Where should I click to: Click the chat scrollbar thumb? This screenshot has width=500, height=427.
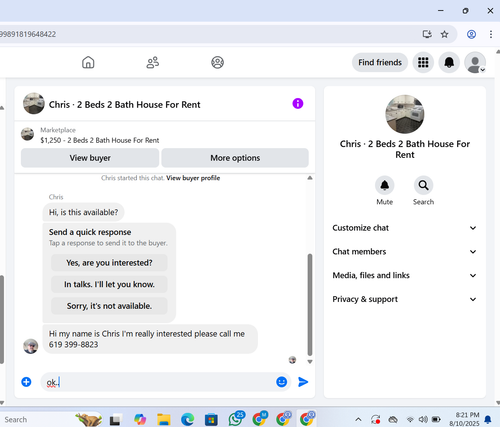click(x=310, y=305)
